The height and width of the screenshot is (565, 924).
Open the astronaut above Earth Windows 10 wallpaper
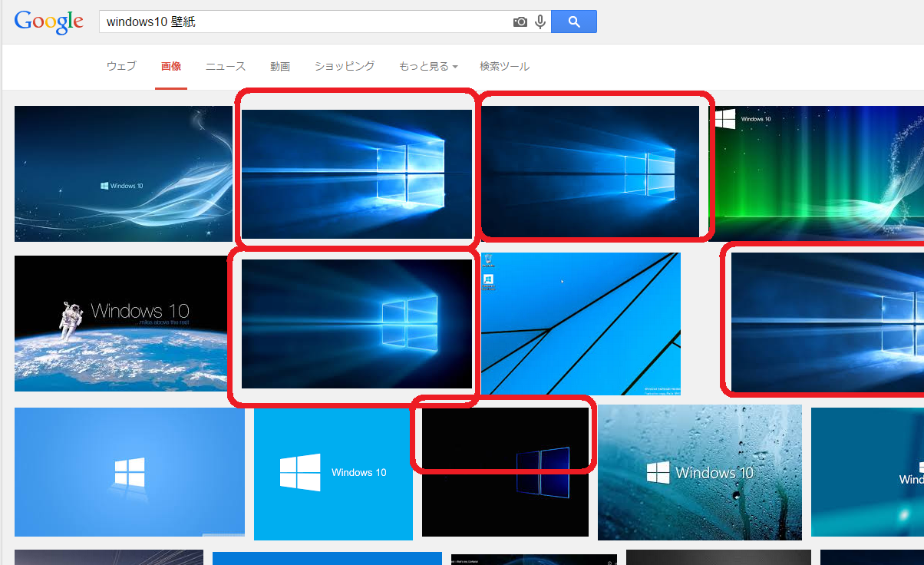[x=124, y=323]
